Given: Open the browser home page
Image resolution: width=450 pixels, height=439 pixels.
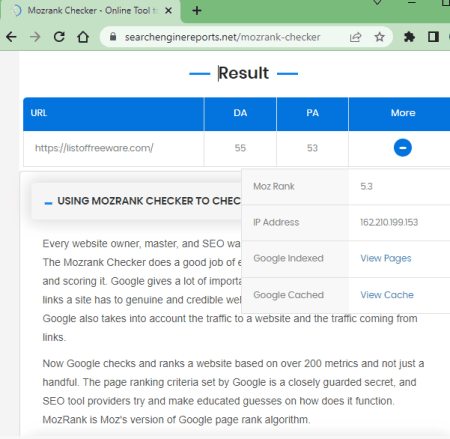Looking at the screenshot, I should pyautogui.click(x=83, y=37).
